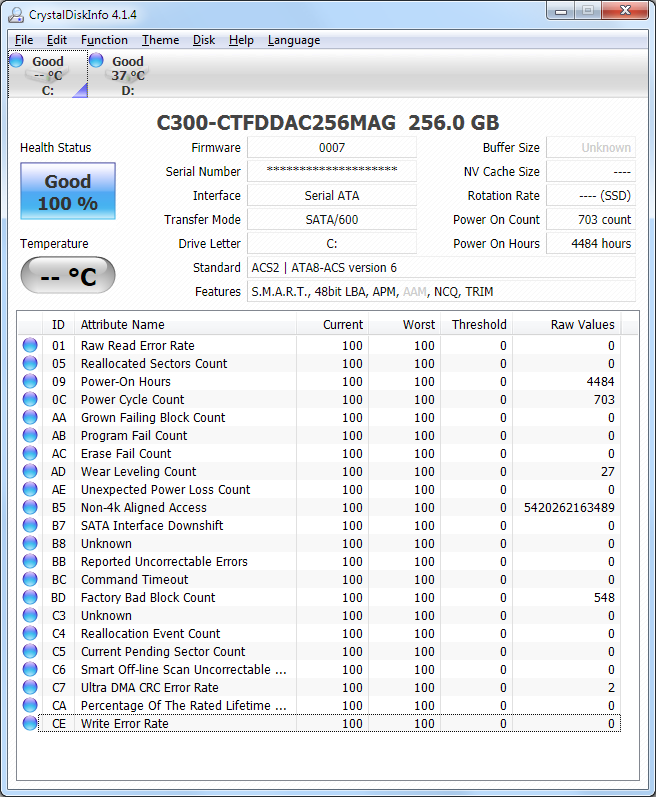Viewport: 656px width, 797px height.
Task: Click status orb of Reported Uncorrectable Errors
Action: (x=30, y=561)
